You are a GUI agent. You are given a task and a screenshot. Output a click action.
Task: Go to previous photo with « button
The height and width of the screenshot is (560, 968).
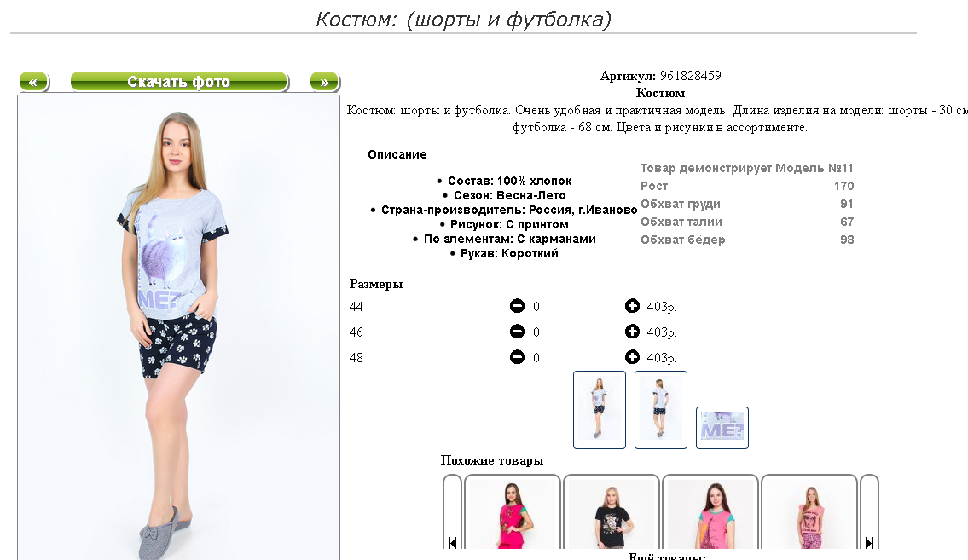pyautogui.click(x=34, y=82)
